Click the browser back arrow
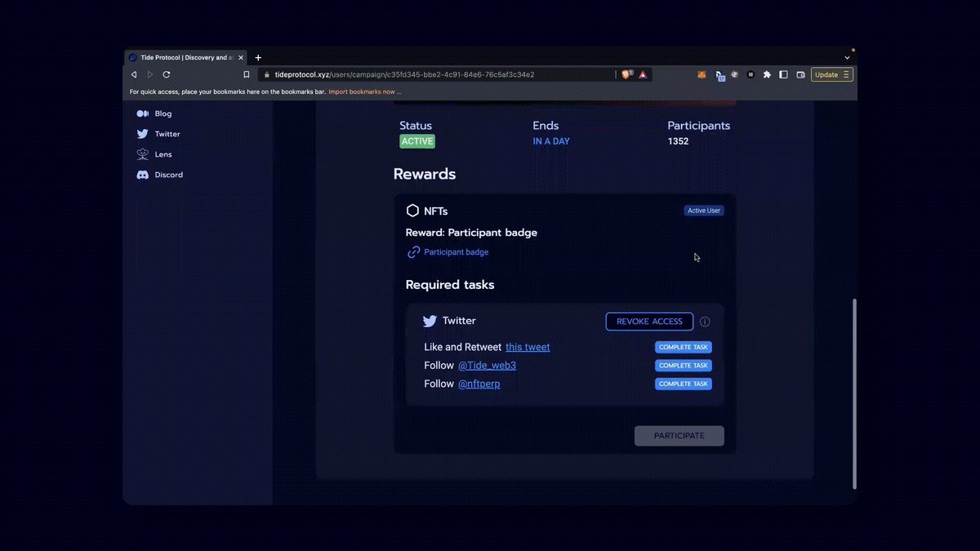Image resolution: width=980 pixels, height=551 pixels. tap(134, 74)
